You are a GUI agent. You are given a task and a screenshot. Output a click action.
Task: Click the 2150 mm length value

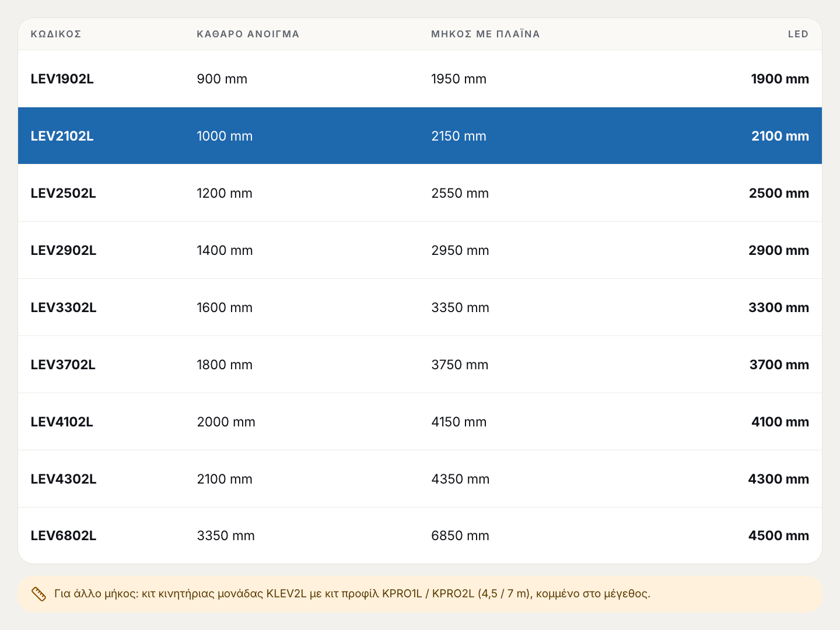[459, 136]
